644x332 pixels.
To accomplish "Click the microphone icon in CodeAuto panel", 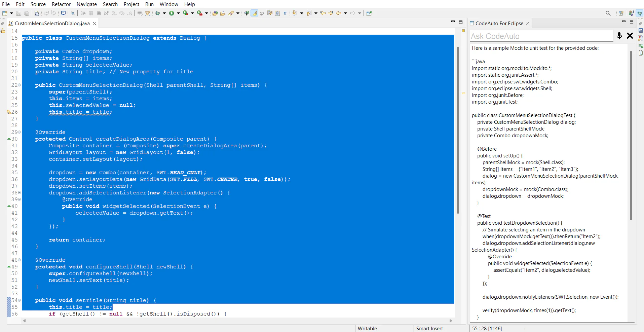I will click(x=619, y=36).
